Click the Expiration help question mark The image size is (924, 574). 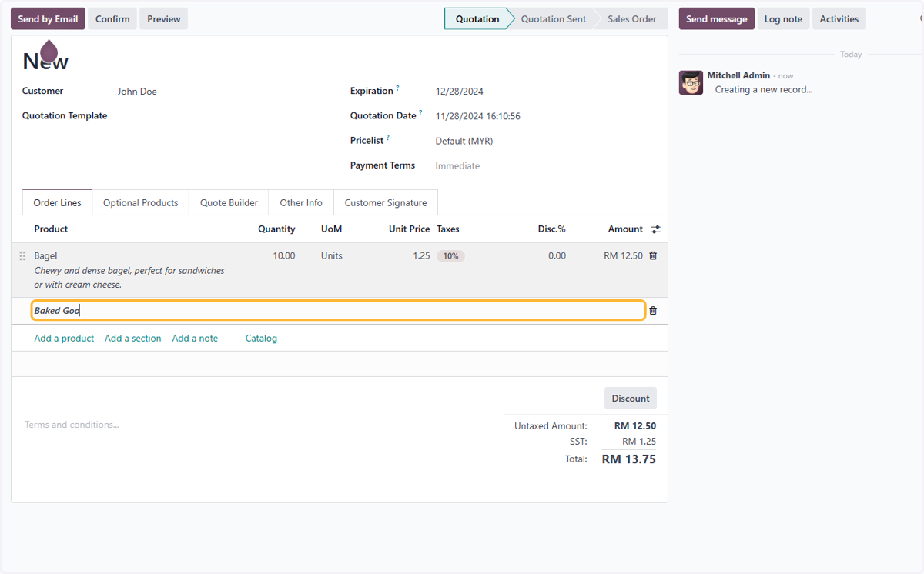(398, 88)
